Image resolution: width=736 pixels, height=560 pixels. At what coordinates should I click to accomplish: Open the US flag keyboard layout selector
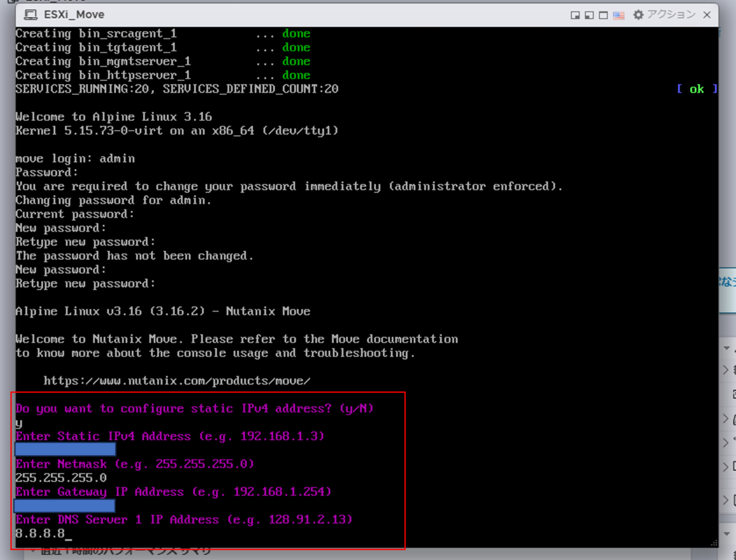[x=619, y=15]
